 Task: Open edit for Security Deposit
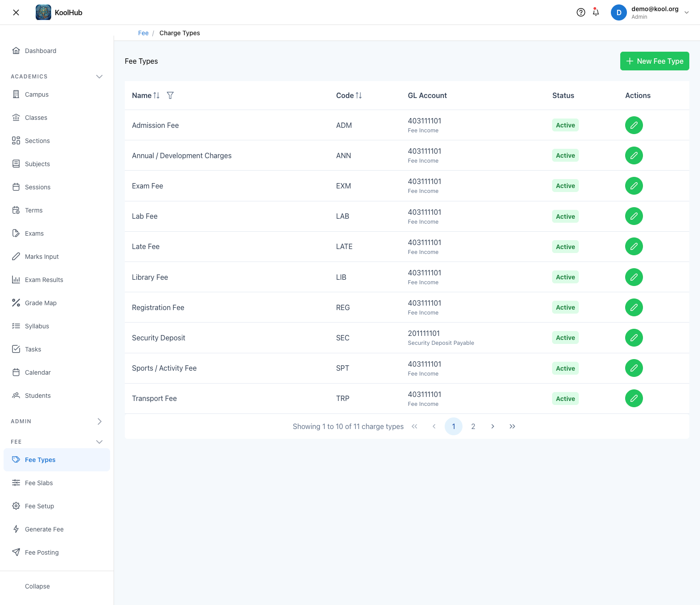634,338
